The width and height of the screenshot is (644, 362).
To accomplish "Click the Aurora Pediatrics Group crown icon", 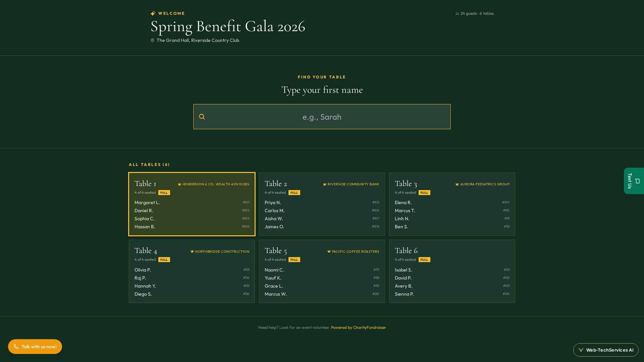I will pos(457,184).
